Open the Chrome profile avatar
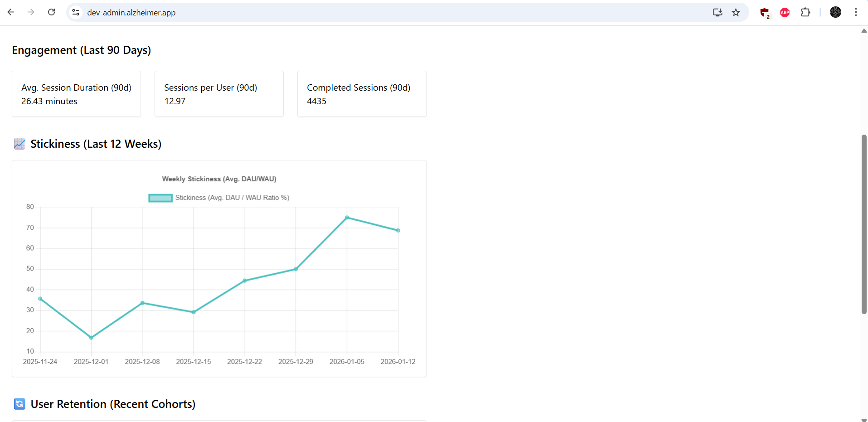This screenshot has width=868, height=422. (835, 12)
